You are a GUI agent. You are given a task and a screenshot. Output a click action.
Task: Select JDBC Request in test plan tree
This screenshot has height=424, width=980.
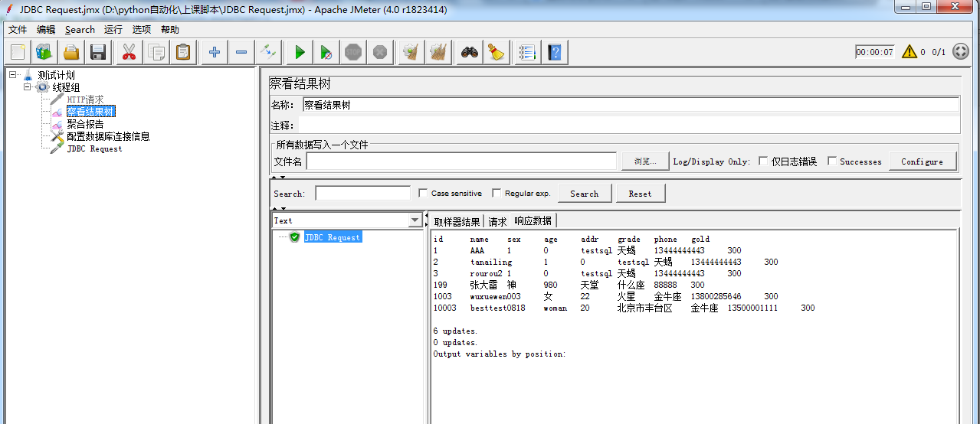coord(94,148)
